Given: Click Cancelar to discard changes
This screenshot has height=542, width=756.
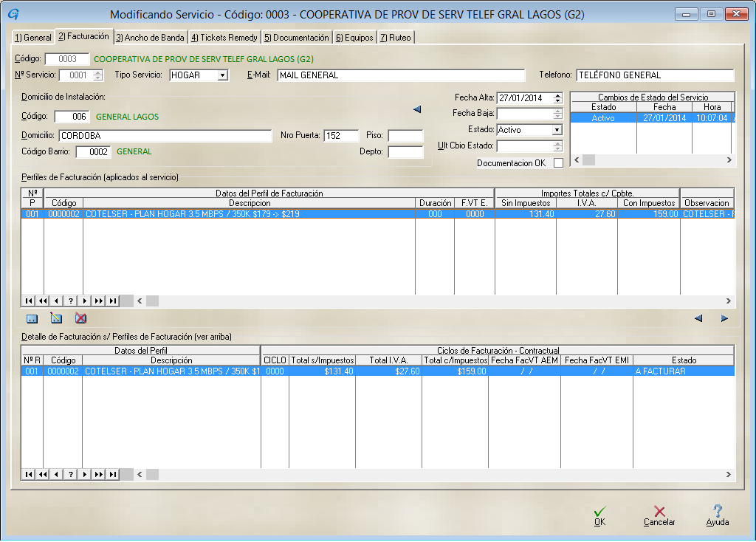Looking at the screenshot, I should (x=659, y=517).
